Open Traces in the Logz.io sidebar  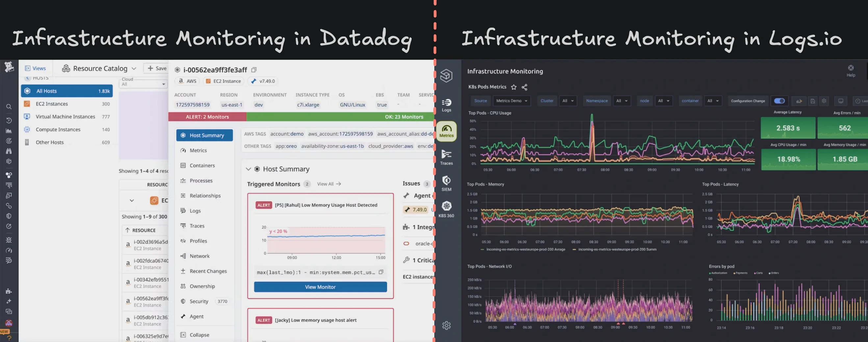point(447,157)
